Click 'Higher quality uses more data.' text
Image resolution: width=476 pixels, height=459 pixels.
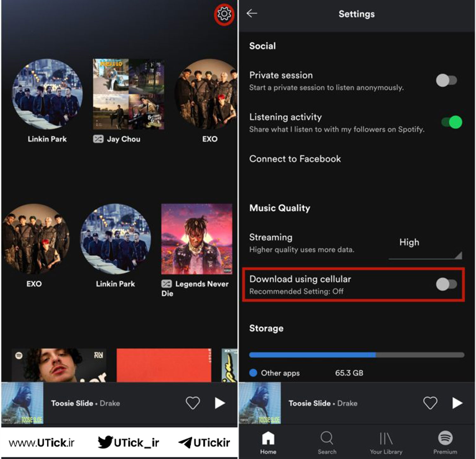click(x=301, y=250)
